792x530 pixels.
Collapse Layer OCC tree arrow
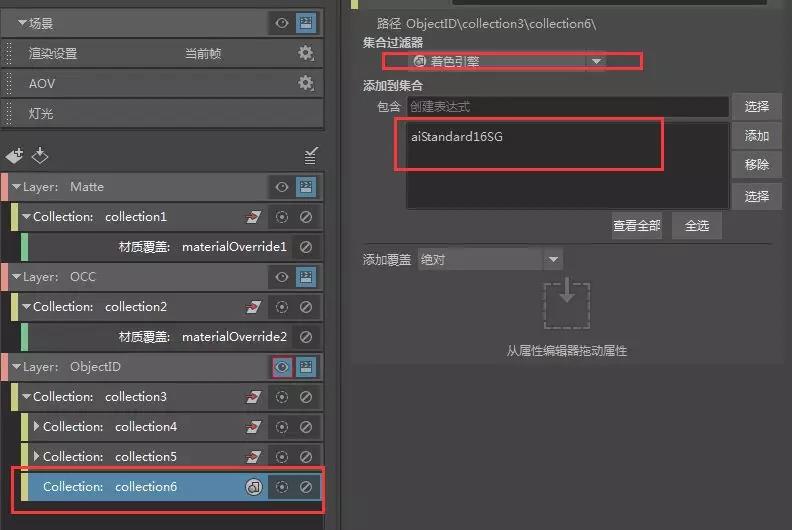click(17, 277)
